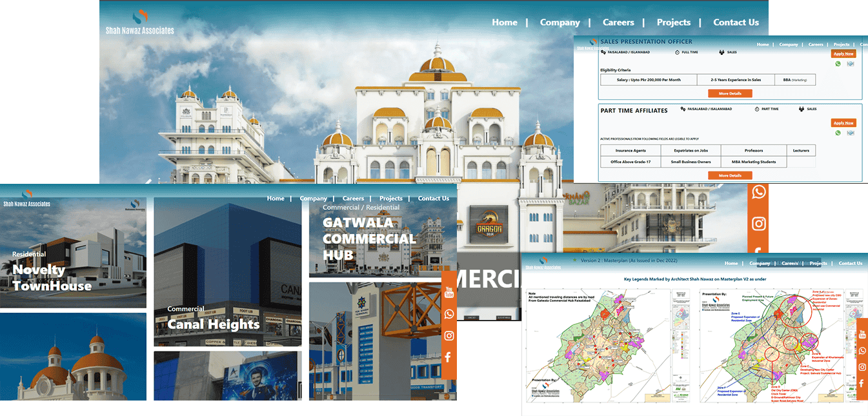Click the Shah Nawaz Associates logo on main homepage
This screenshot has width=868, height=416.
pyautogui.click(x=140, y=22)
